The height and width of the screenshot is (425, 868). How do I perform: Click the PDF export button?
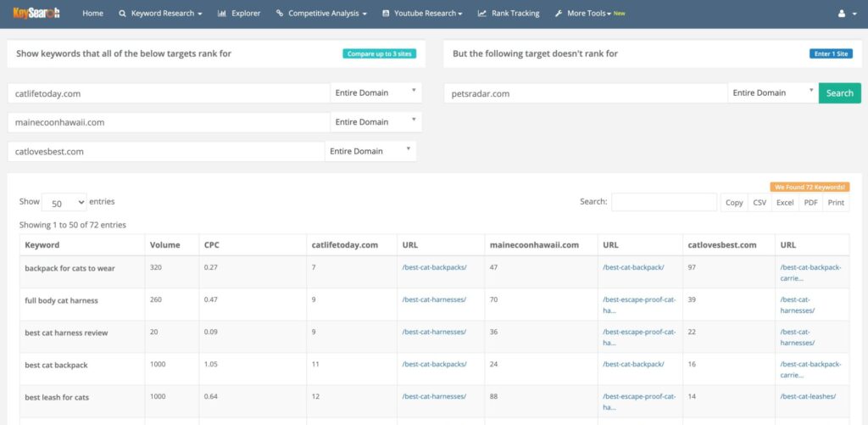810,203
